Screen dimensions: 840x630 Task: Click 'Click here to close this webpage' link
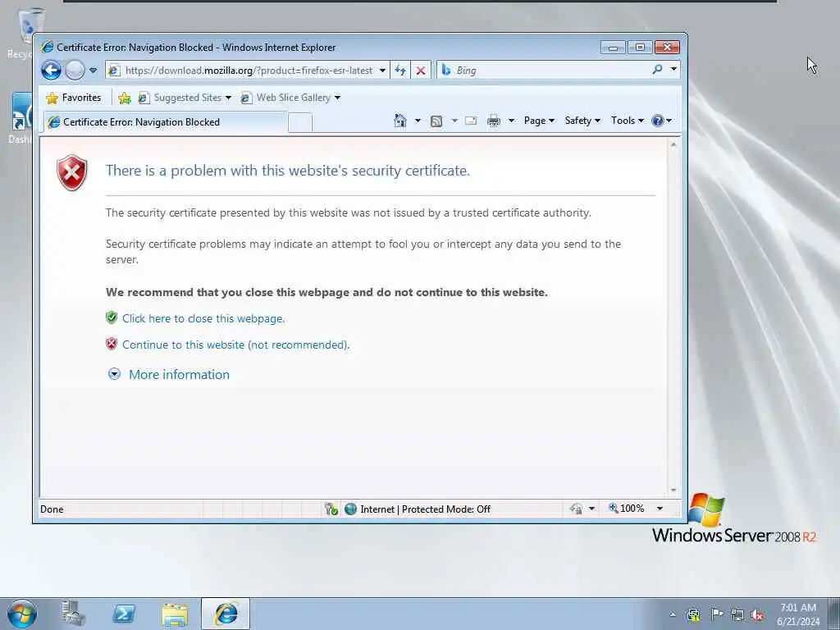[x=203, y=318]
